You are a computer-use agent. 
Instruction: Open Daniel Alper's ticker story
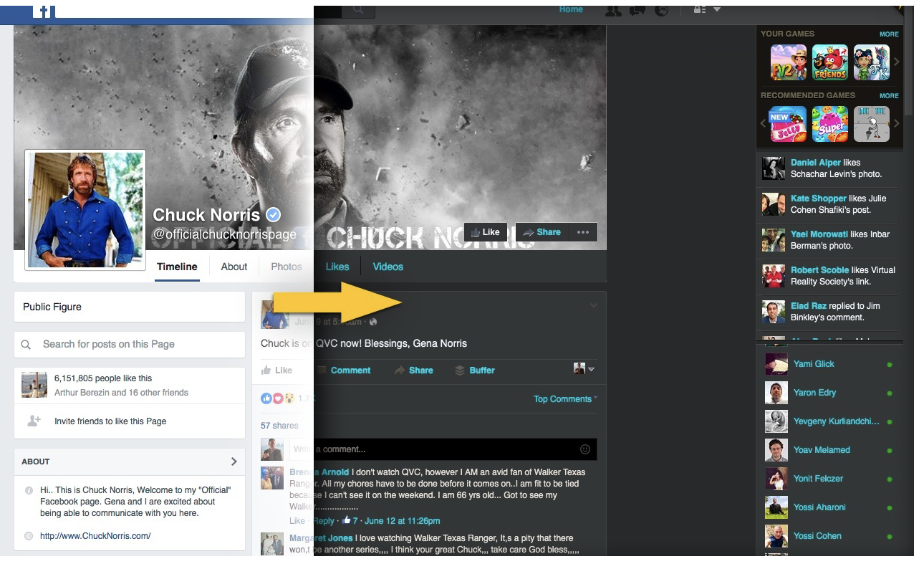click(x=829, y=168)
